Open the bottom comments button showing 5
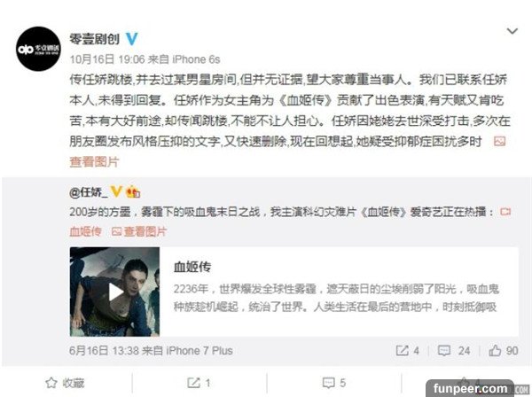The image size is (532, 397). (334, 383)
